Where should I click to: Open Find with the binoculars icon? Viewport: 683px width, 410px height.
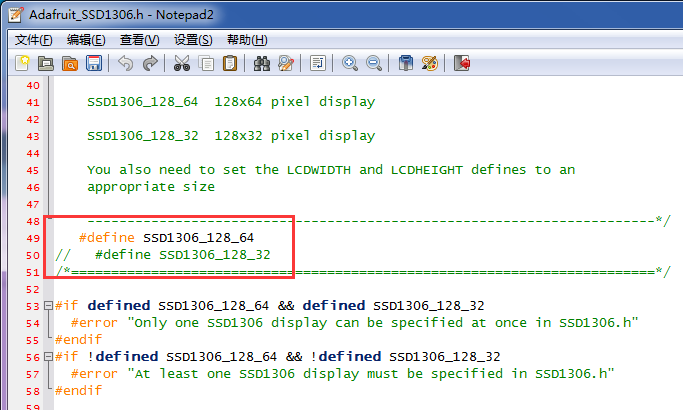click(x=261, y=63)
